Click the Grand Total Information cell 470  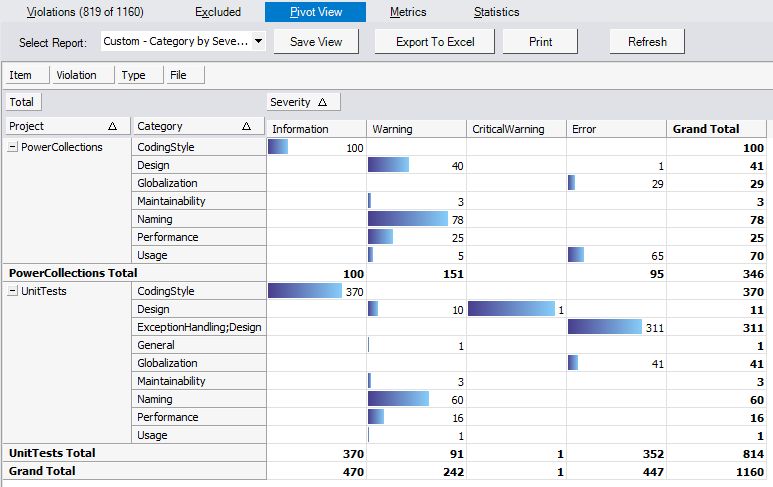click(x=316, y=471)
